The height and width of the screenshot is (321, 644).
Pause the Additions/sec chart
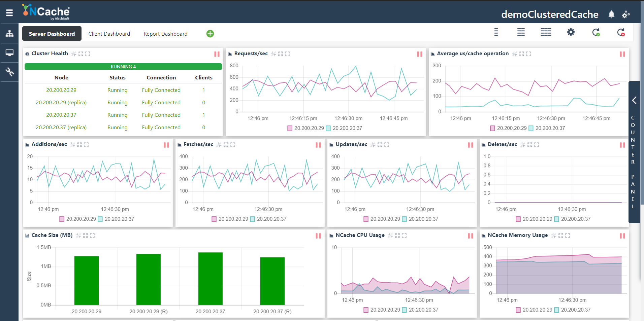166,145
